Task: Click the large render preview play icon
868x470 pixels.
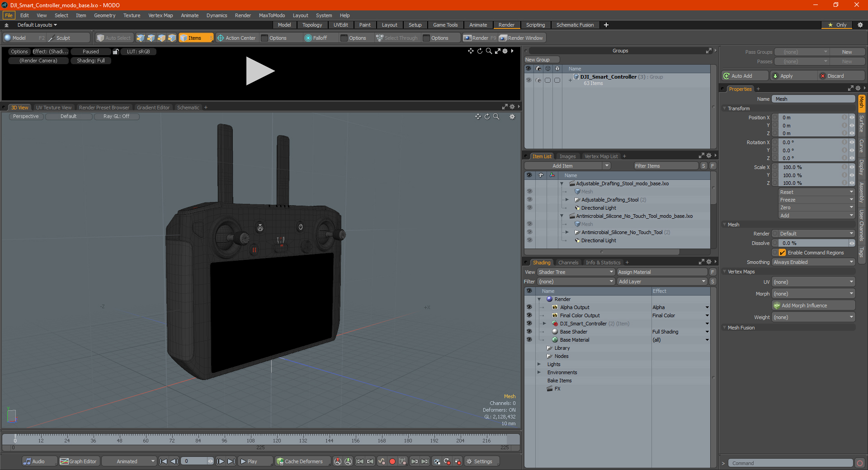Action: [x=260, y=71]
